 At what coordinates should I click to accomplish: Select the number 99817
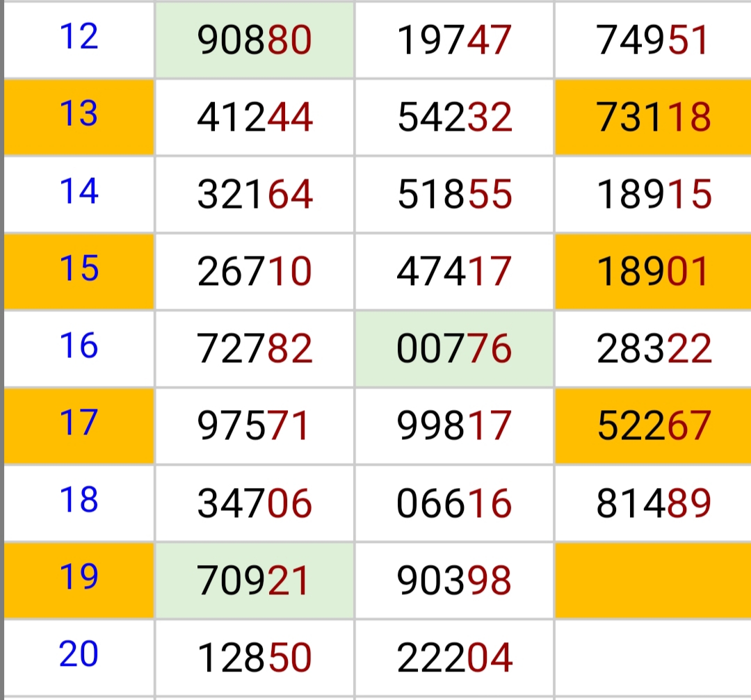coord(454,426)
